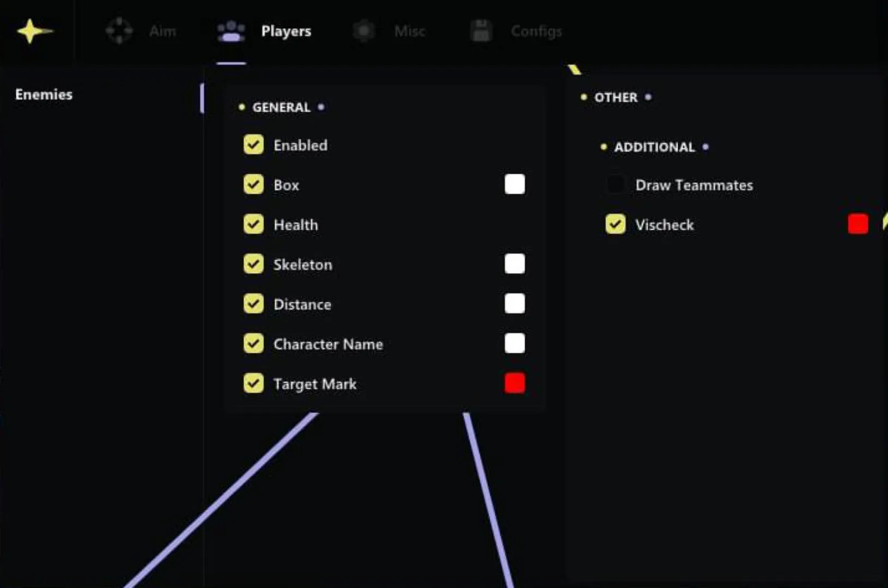Open the Box white color swatch
This screenshot has height=588, width=888.
pos(515,185)
